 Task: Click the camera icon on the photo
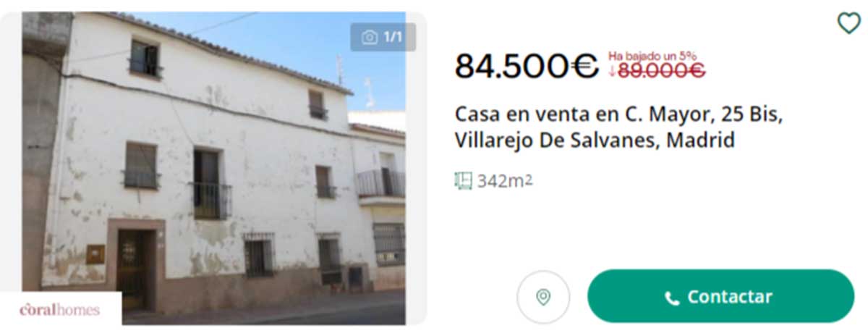point(370,37)
